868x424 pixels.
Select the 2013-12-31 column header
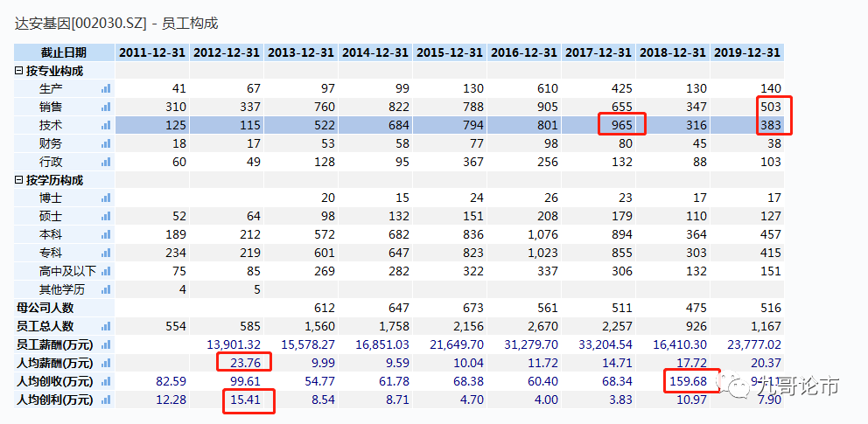(x=301, y=52)
